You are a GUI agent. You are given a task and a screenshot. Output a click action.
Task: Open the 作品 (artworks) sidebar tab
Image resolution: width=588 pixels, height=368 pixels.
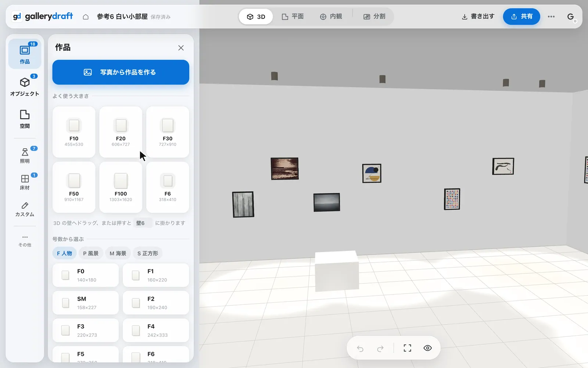point(25,54)
